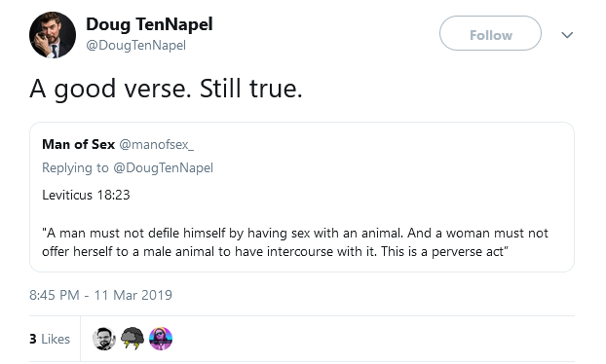The height and width of the screenshot is (364, 606).
Task: Open the Doug TenNapel display name
Action: (149, 24)
